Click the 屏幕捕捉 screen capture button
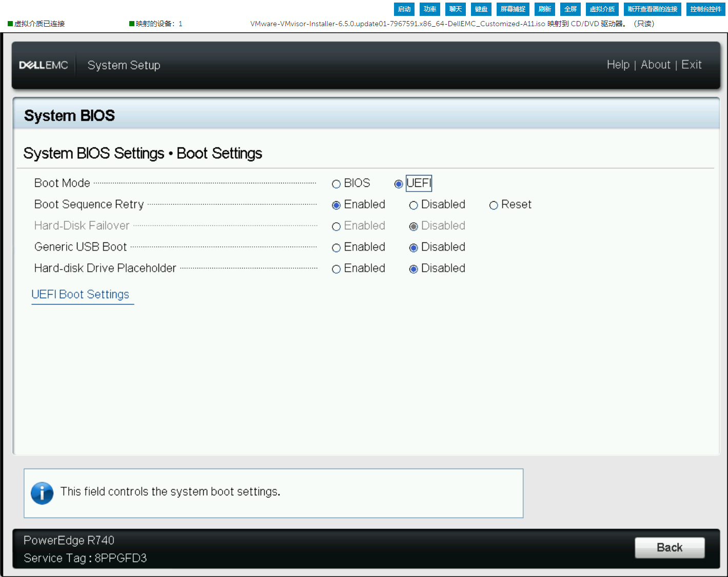This screenshot has height=577, width=728. point(513,9)
